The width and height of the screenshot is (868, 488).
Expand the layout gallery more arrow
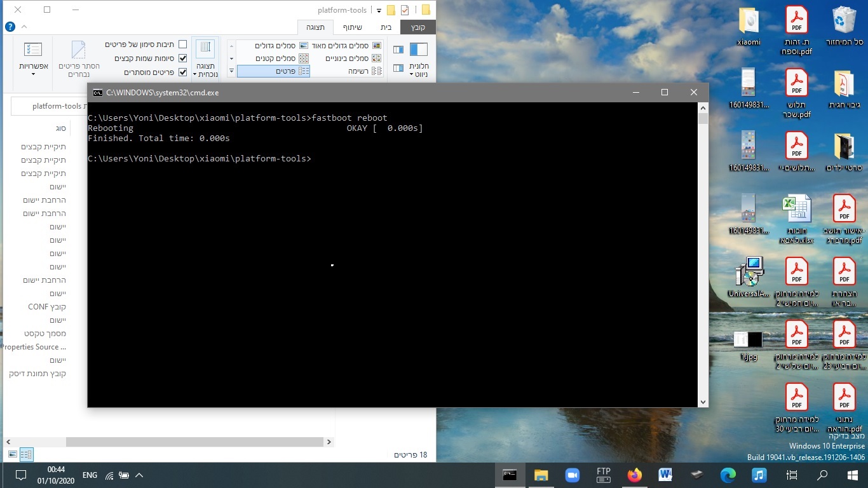pos(231,71)
